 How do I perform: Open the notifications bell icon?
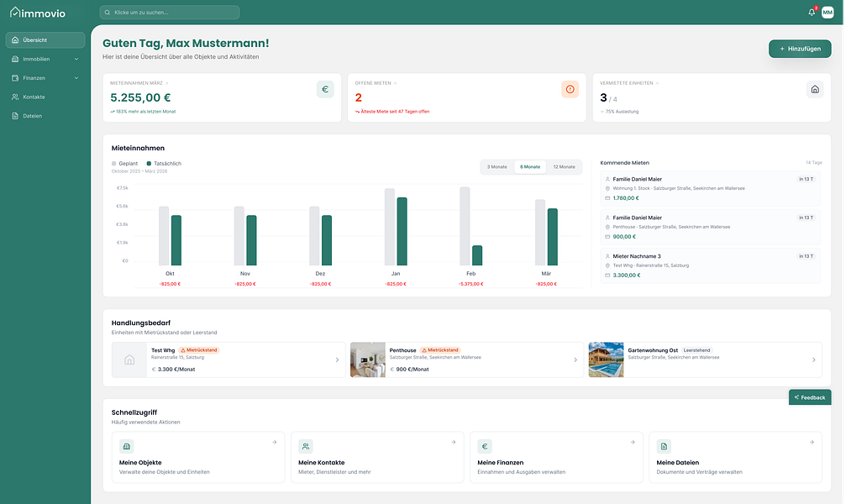[812, 13]
